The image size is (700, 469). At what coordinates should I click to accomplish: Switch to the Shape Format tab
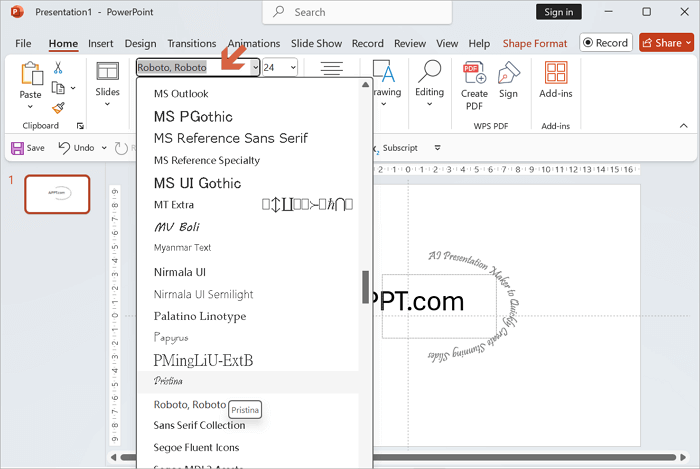535,44
